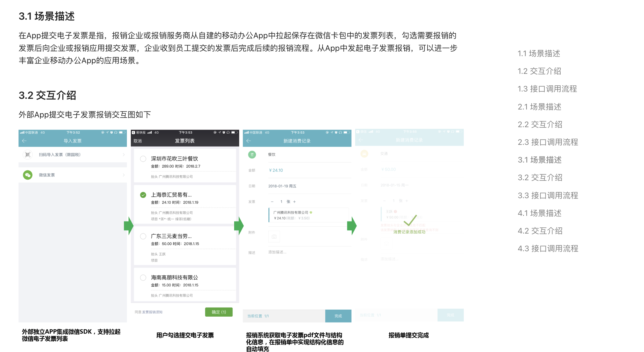The width and height of the screenshot is (644, 352).
Task: Open sidebar link 1.2 交互介绍
Action: pos(539,71)
